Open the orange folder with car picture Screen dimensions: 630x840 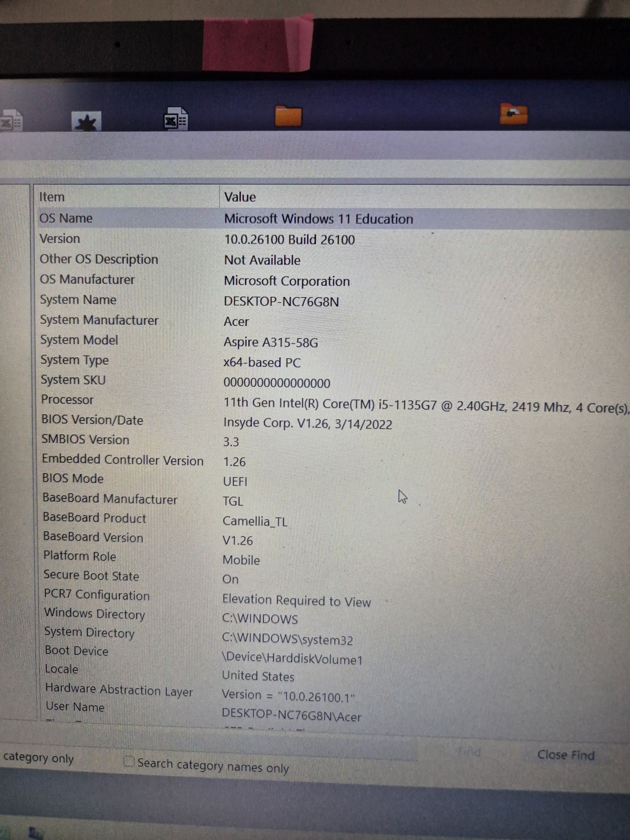tap(514, 114)
